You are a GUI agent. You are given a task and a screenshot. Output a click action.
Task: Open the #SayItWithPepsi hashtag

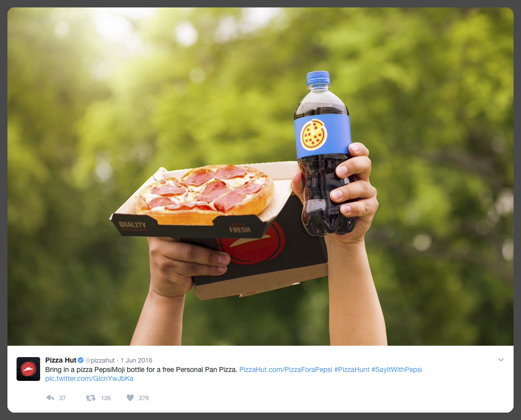pos(397,369)
